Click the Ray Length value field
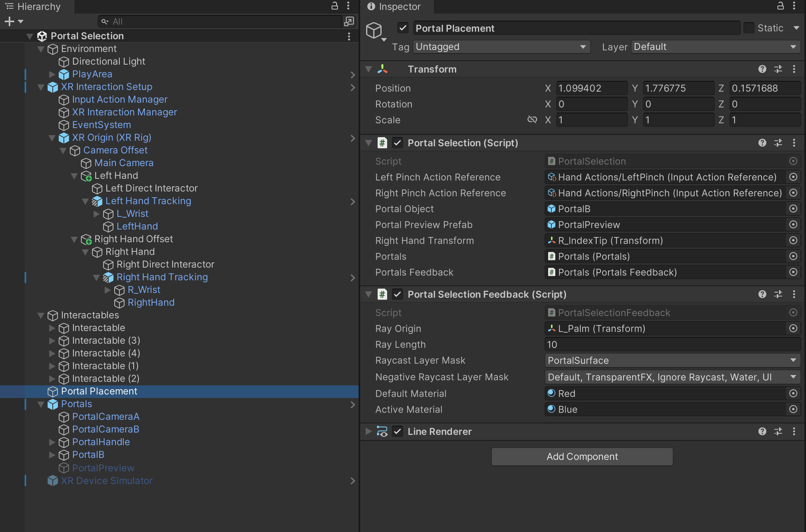 [672, 344]
